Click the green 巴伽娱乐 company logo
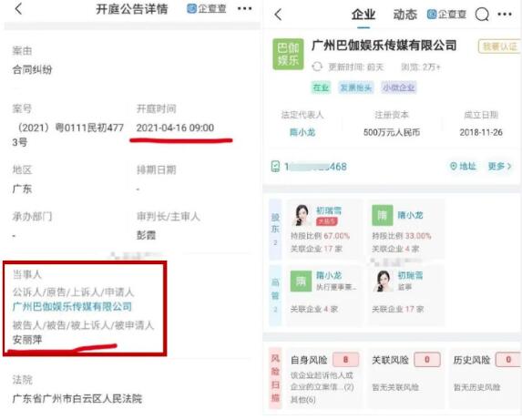Image resolution: width=522 pixels, height=420 pixels. click(288, 54)
